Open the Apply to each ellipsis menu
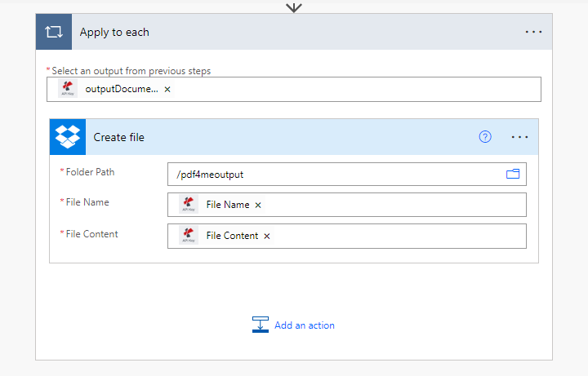This screenshot has height=376, width=588. [x=533, y=32]
